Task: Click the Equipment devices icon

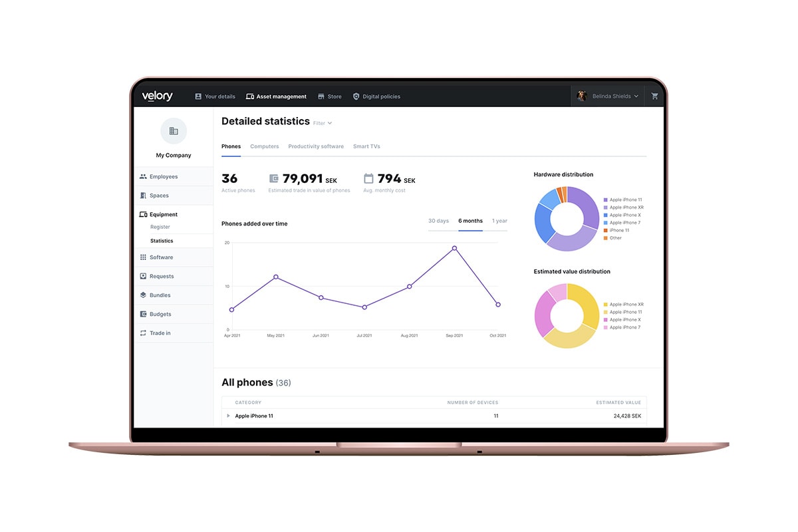Action: [143, 214]
